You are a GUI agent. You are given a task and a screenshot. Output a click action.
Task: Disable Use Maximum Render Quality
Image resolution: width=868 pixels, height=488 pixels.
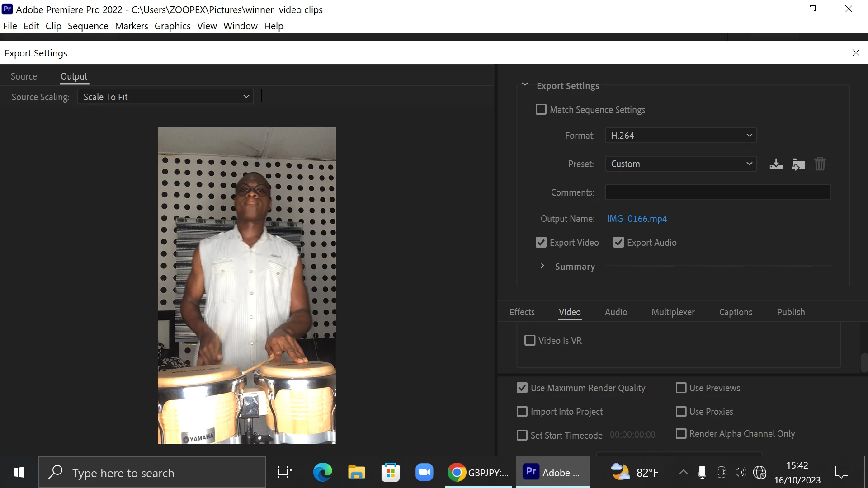pyautogui.click(x=522, y=388)
